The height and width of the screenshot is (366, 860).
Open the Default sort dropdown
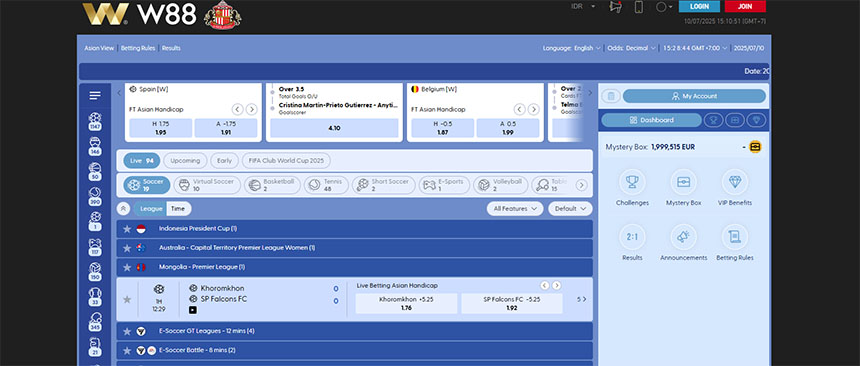pyautogui.click(x=570, y=209)
